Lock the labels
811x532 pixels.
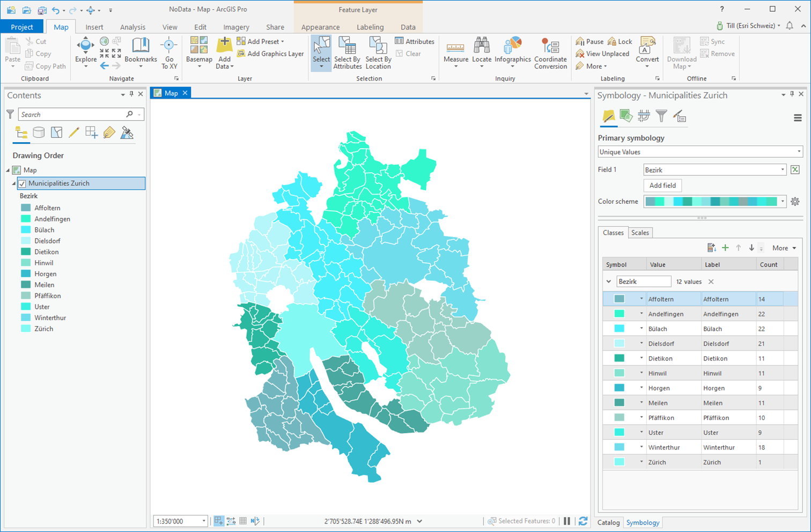tap(620, 41)
